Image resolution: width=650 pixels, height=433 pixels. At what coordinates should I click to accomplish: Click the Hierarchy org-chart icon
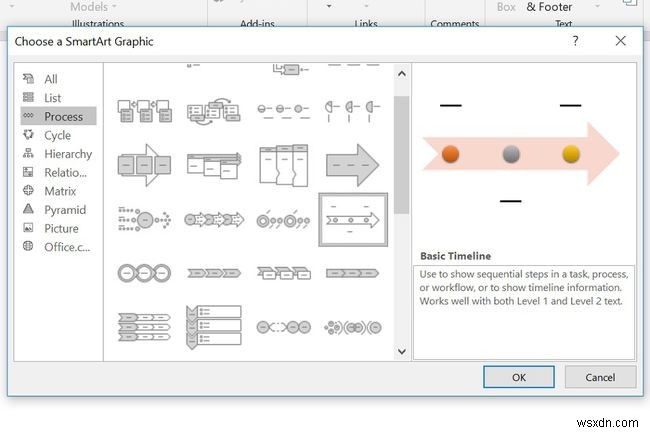click(x=28, y=153)
